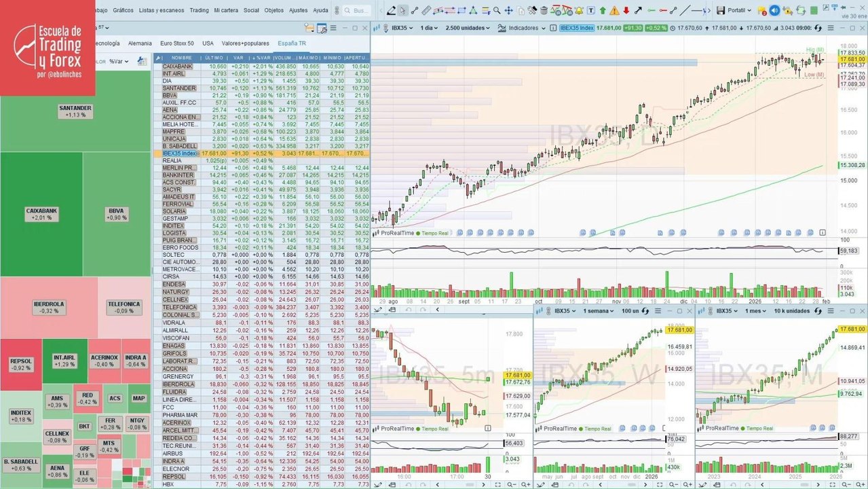Viewport: 868px width, 489px height.
Task: Open the 1 semana timeframe dropdown
Action: click(599, 310)
